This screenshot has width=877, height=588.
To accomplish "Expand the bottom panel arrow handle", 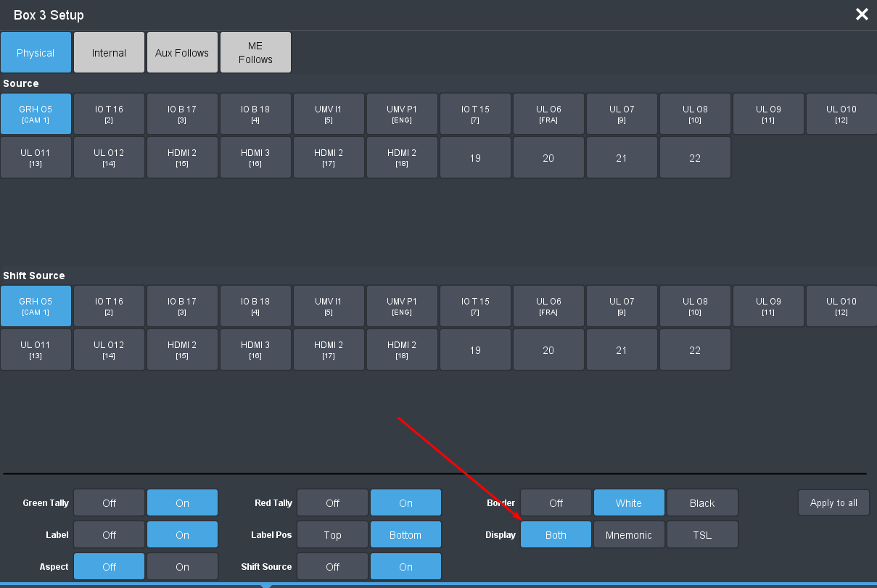I will click(265, 584).
